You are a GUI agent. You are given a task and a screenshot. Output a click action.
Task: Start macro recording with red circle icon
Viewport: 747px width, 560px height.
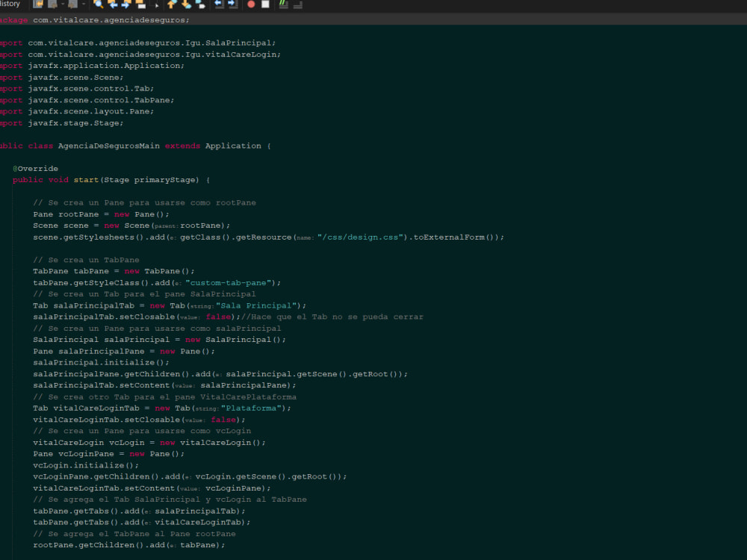(250, 5)
